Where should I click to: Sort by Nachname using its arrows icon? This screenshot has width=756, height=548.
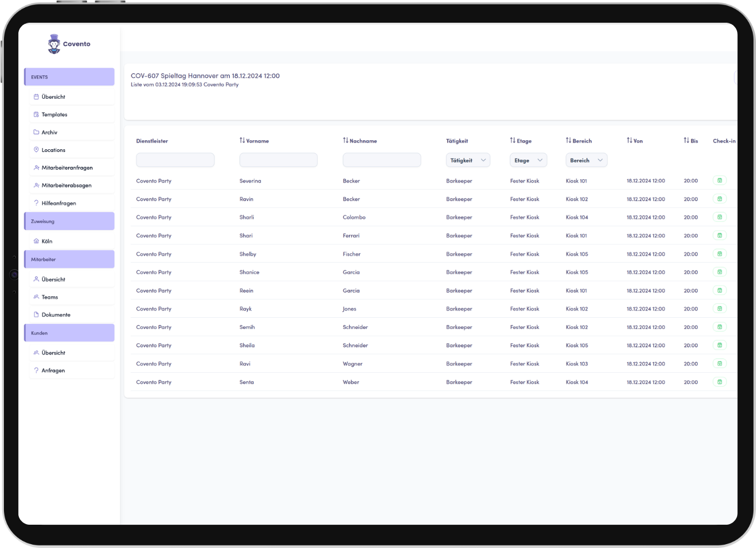click(345, 140)
